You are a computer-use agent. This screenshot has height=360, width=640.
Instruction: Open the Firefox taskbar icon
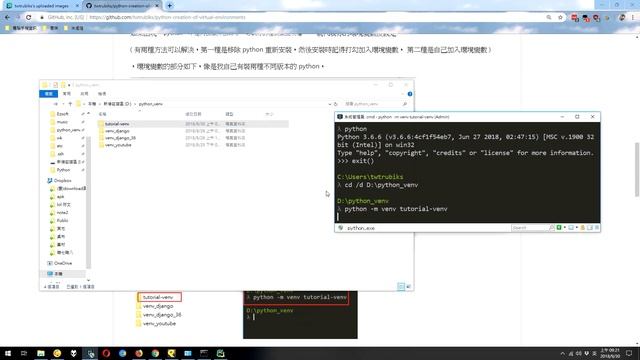[x=139, y=353]
